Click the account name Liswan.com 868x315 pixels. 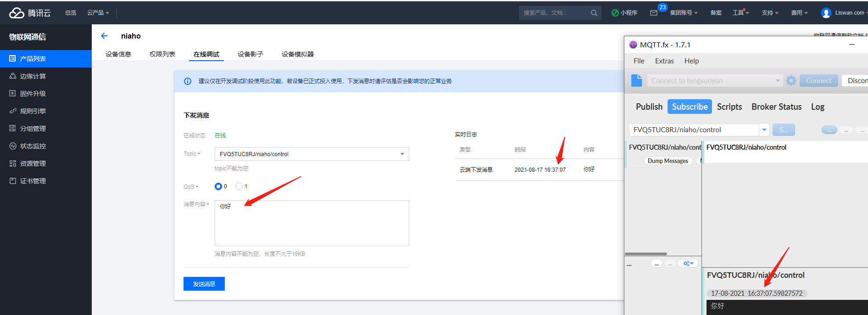coord(850,13)
